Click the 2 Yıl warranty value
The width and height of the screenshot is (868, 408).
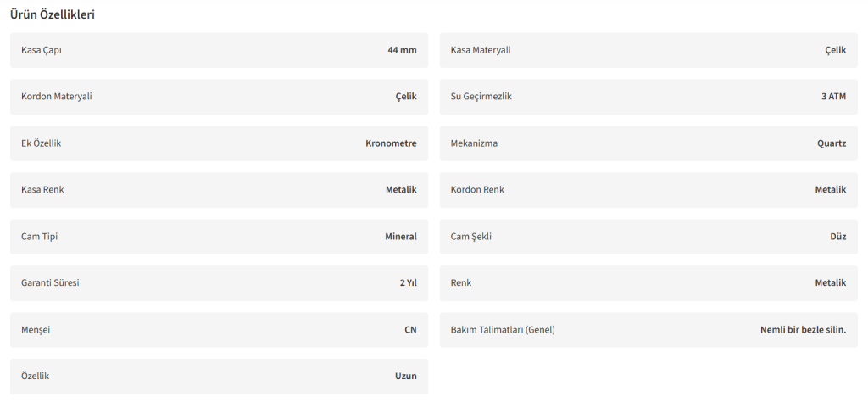point(409,283)
